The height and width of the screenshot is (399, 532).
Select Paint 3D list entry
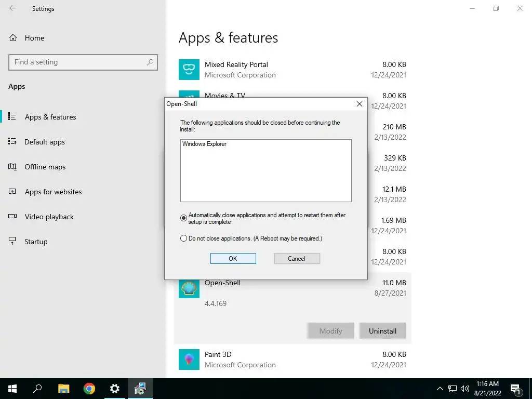point(292,360)
